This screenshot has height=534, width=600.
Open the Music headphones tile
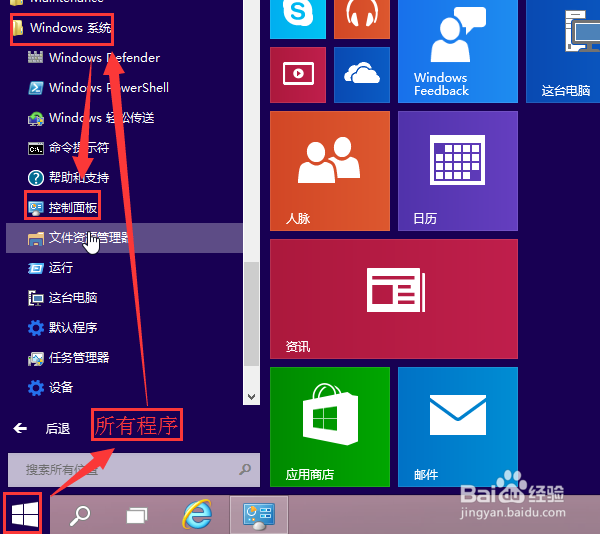[362, 19]
